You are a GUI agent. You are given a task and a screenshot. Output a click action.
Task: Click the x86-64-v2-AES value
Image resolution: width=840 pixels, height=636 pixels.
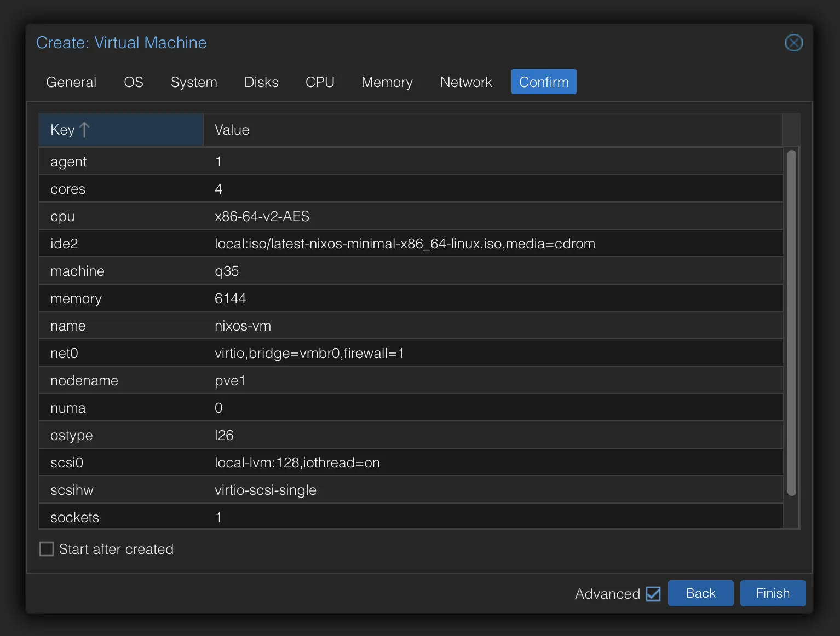coord(262,216)
